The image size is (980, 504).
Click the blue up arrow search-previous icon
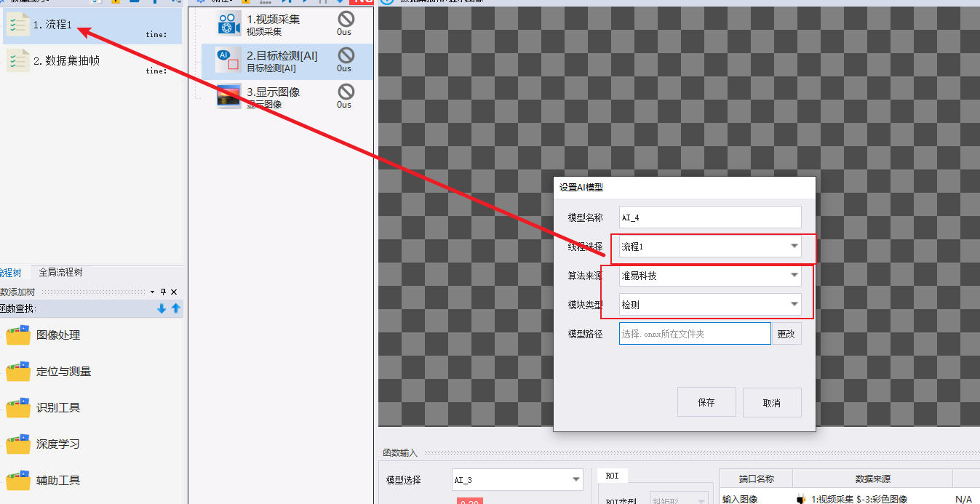(x=175, y=308)
